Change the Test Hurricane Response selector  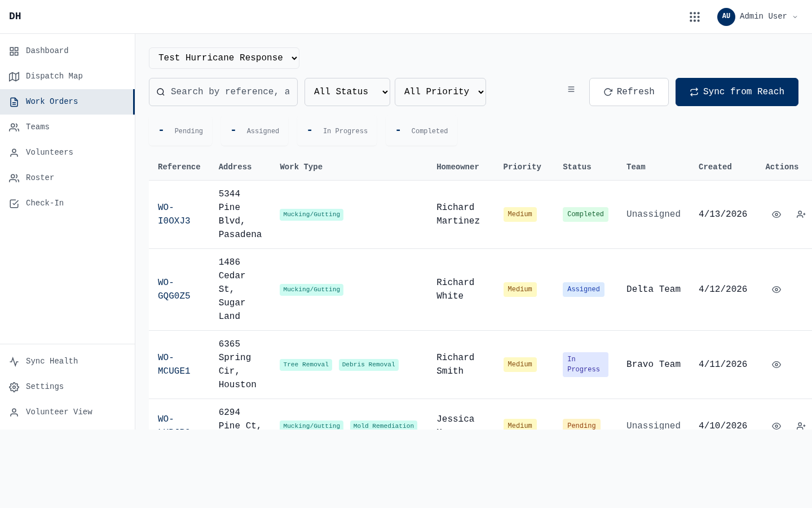click(x=224, y=58)
